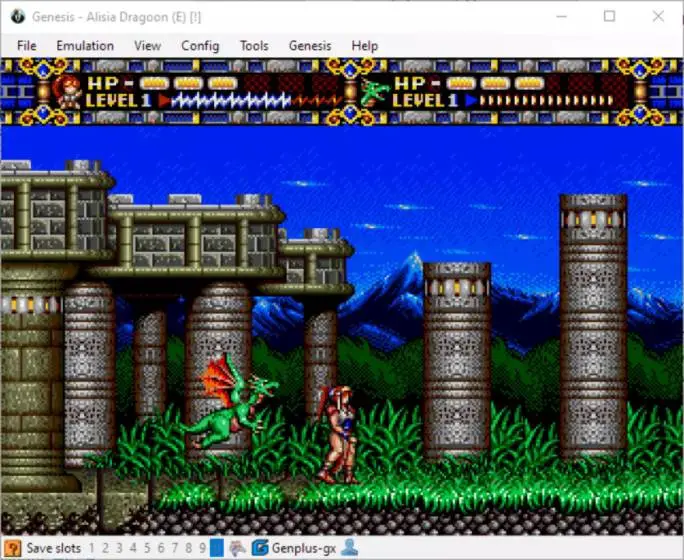684x560 pixels.
Task: Click the green dragon portrait in the HUD
Action: pyautogui.click(x=374, y=92)
